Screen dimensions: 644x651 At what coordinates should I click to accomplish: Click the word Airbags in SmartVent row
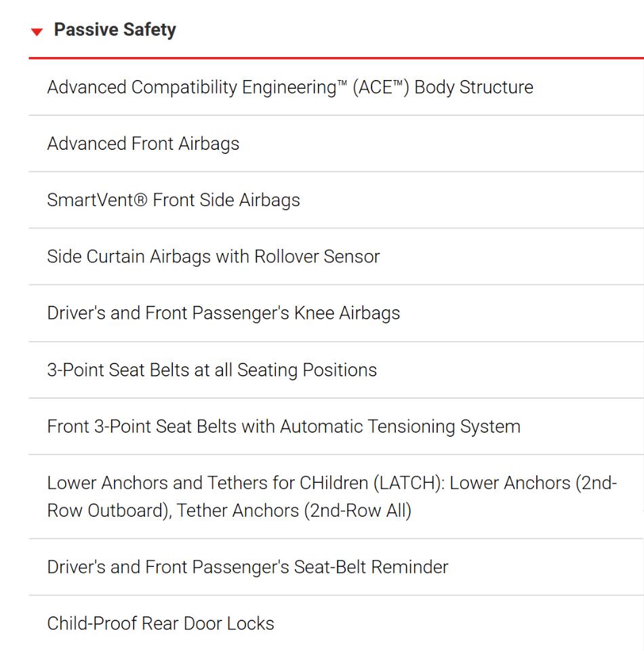270,201
